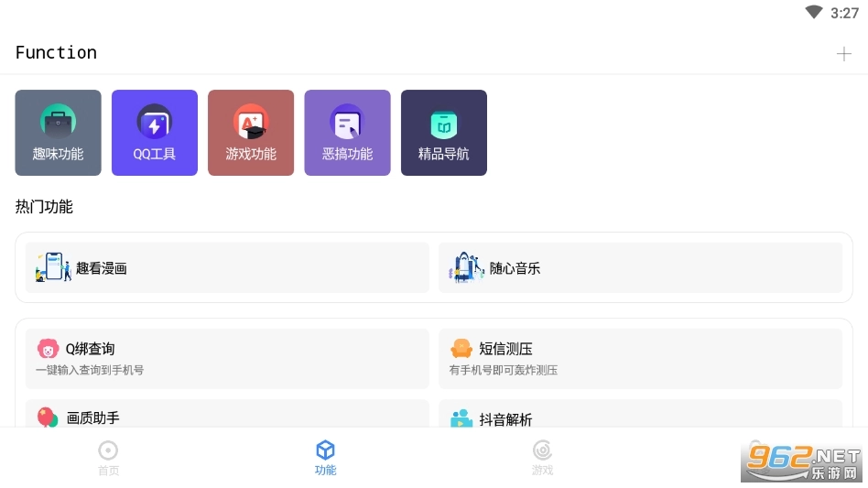Click the pink Q绑查询 icon
The height and width of the screenshot is (488, 868).
pos(48,349)
